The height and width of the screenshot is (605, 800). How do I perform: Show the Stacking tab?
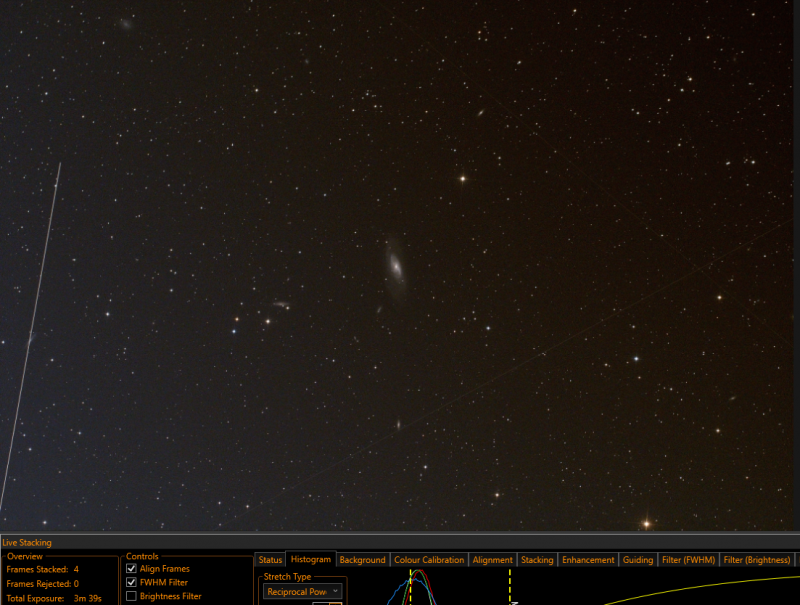click(537, 560)
